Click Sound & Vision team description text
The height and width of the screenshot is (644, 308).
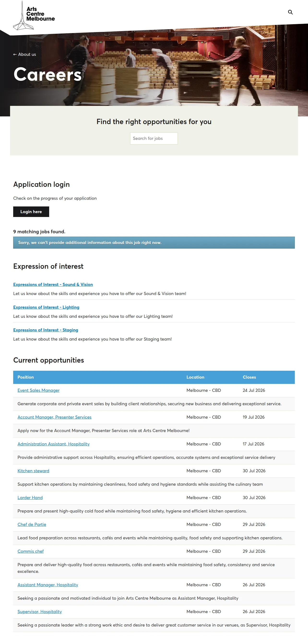pyautogui.click(x=100, y=293)
